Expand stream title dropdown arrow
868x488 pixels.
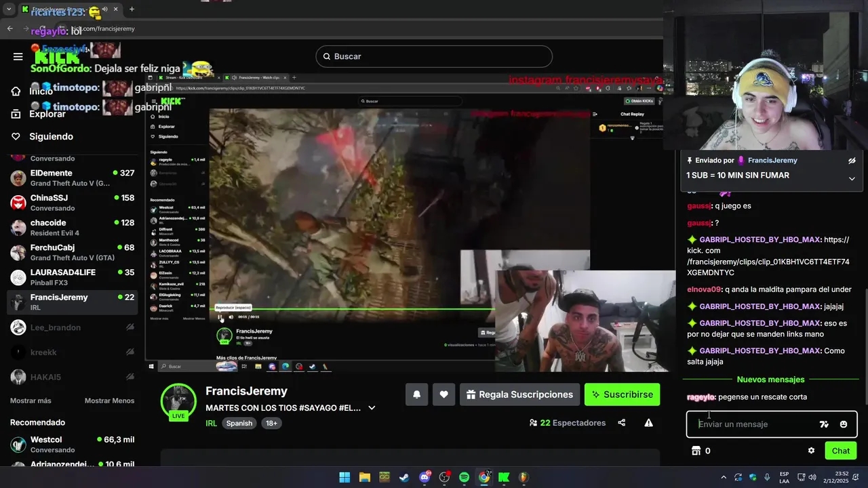(x=372, y=408)
